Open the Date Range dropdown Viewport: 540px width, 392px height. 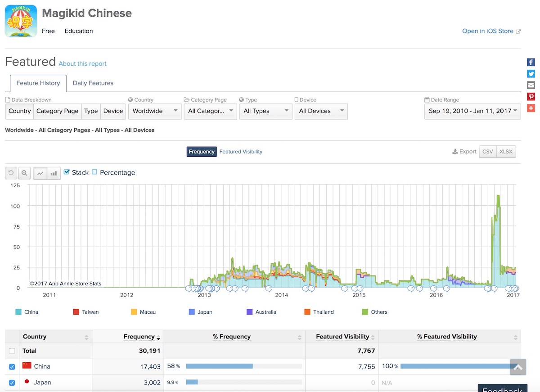click(x=472, y=111)
